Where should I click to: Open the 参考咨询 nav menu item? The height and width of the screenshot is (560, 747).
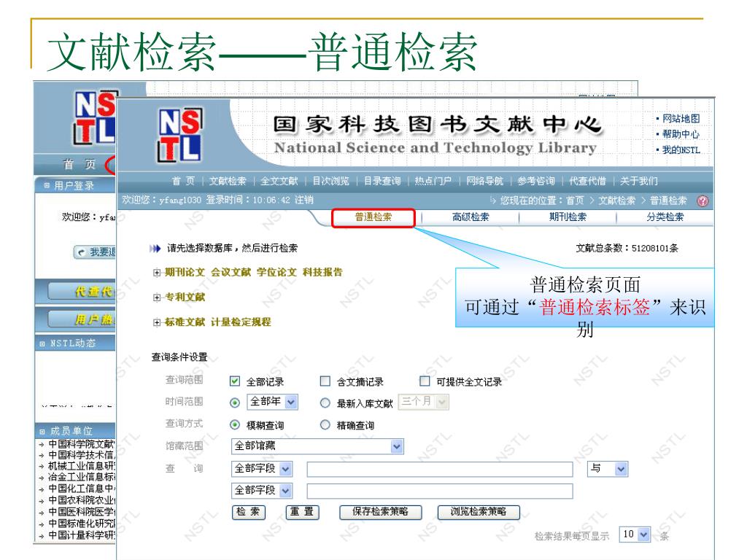coord(536,181)
